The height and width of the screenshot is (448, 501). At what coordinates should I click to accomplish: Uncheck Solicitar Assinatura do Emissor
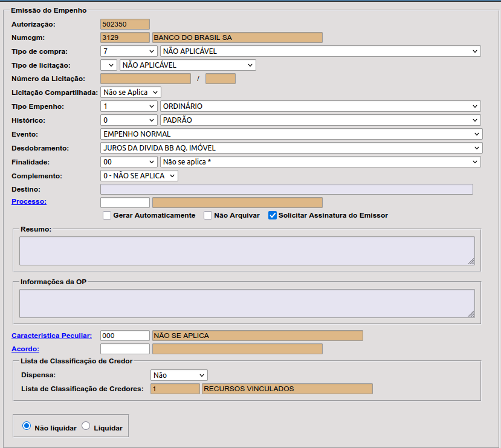pos(273,215)
